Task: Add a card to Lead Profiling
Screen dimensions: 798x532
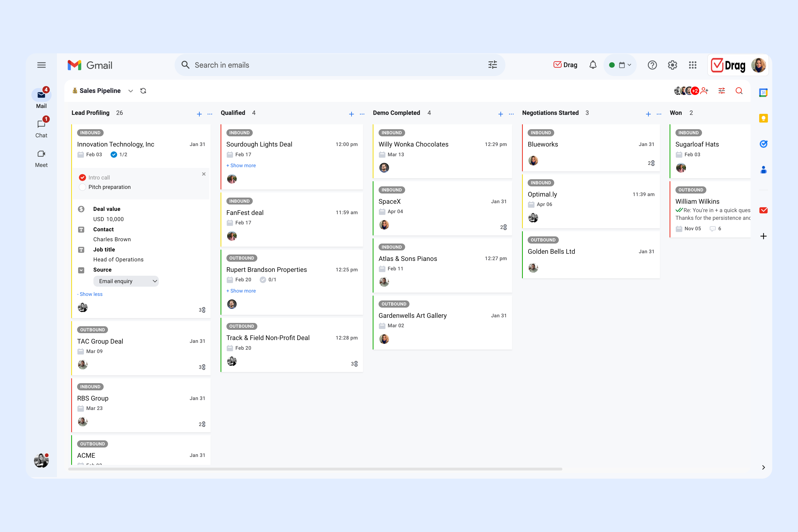Action: pos(199,114)
